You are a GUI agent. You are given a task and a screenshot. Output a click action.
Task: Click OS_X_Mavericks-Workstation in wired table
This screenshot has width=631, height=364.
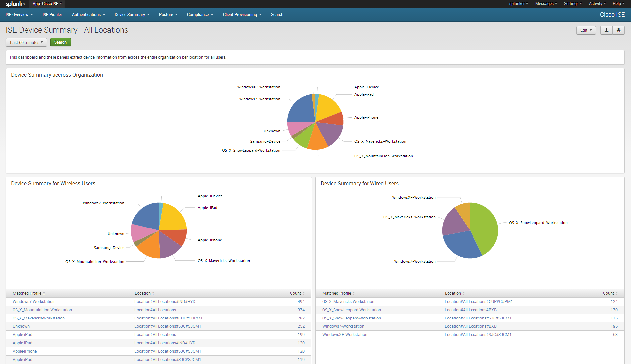point(348,302)
